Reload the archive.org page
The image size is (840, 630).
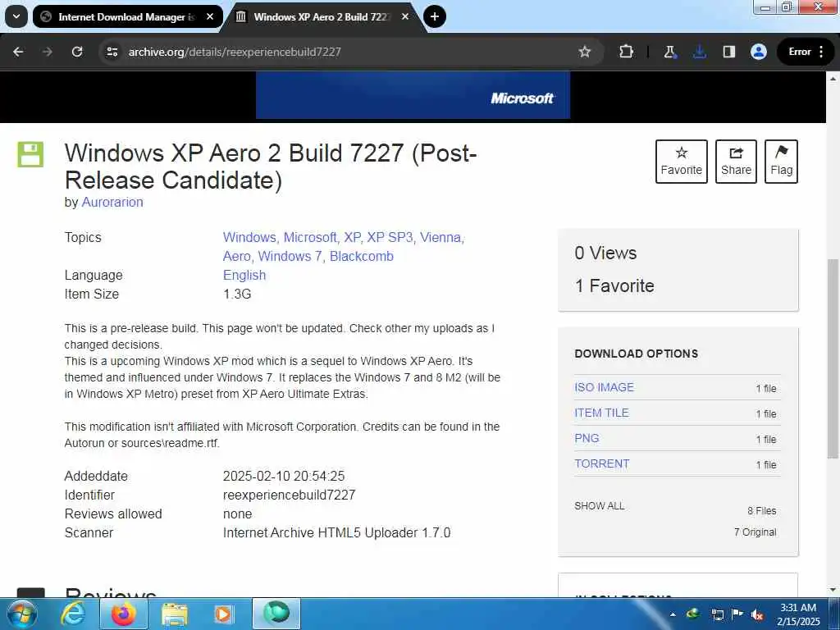click(x=77, y=52)
